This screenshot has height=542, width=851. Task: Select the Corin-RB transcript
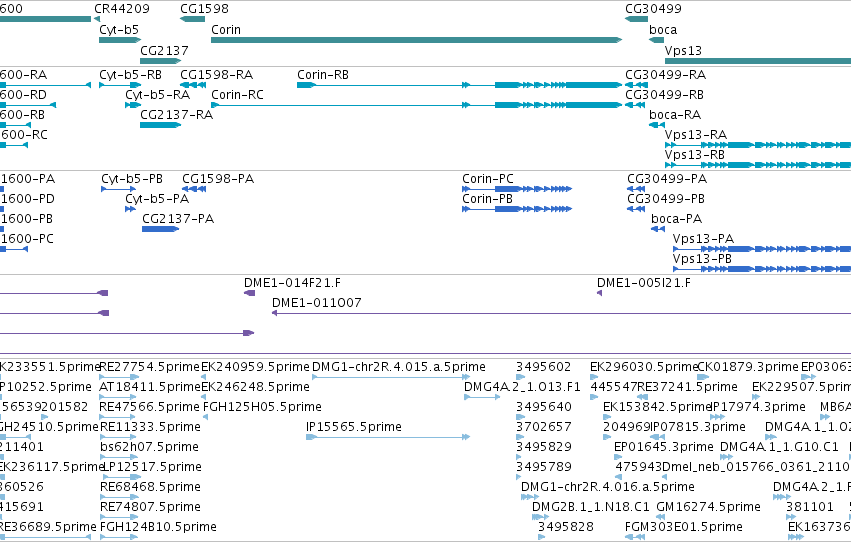coord(459,85)
